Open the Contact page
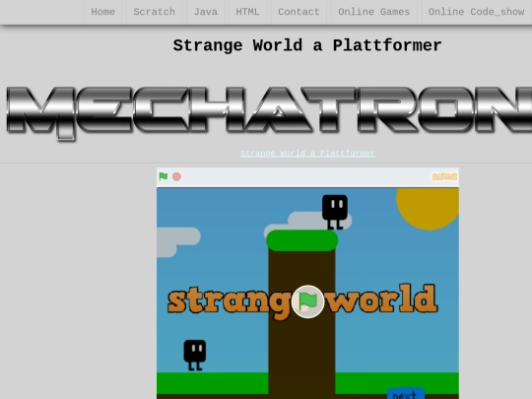This screenshot has width=532, height=399. click(x=299, y=12)
